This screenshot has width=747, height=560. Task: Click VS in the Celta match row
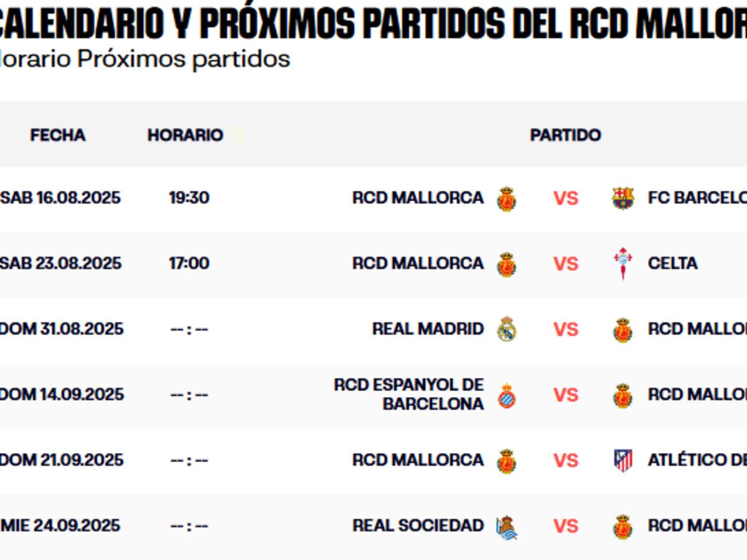tap(565, 264)
